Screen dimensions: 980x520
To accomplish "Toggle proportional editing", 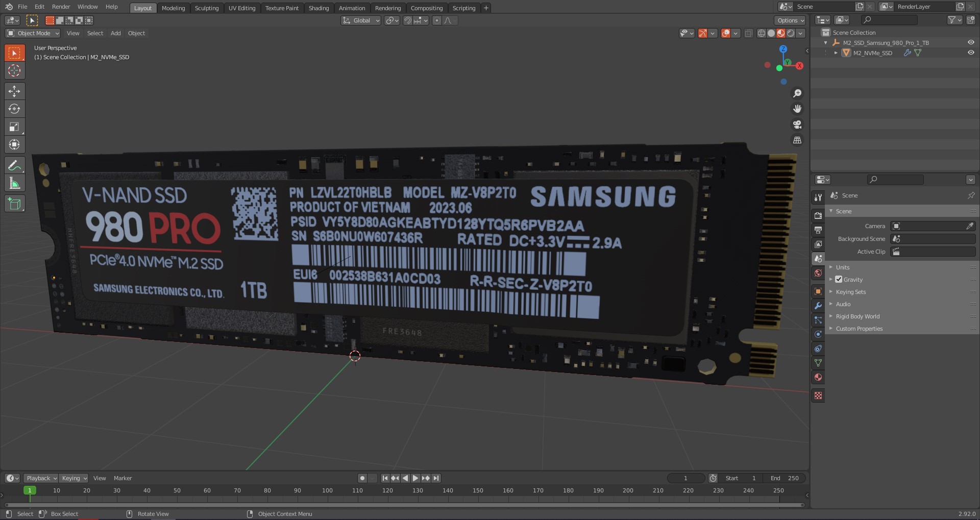I will [436, 20].
